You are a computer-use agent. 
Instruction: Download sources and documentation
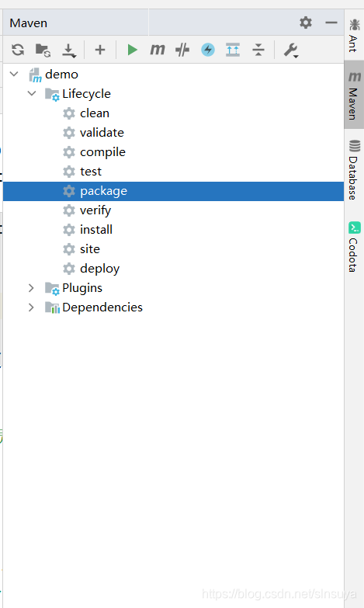[x=69, y=50]
